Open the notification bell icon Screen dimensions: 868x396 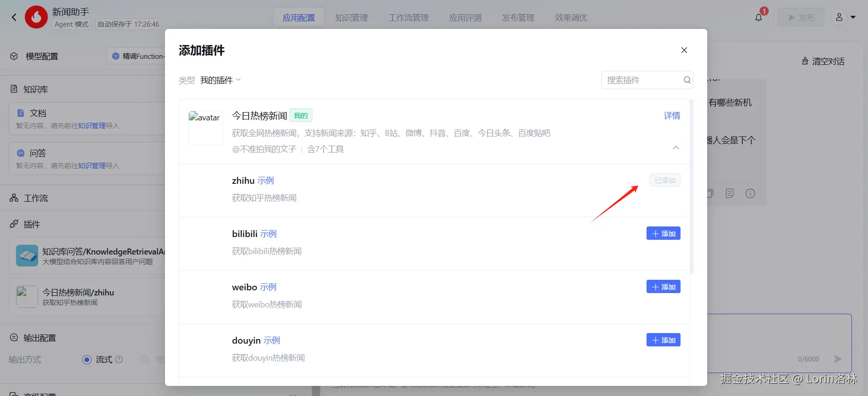point(759,17)
